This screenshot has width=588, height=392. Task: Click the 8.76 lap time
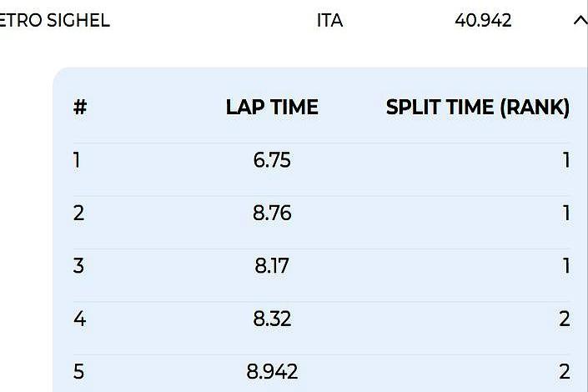click(272, 213)
